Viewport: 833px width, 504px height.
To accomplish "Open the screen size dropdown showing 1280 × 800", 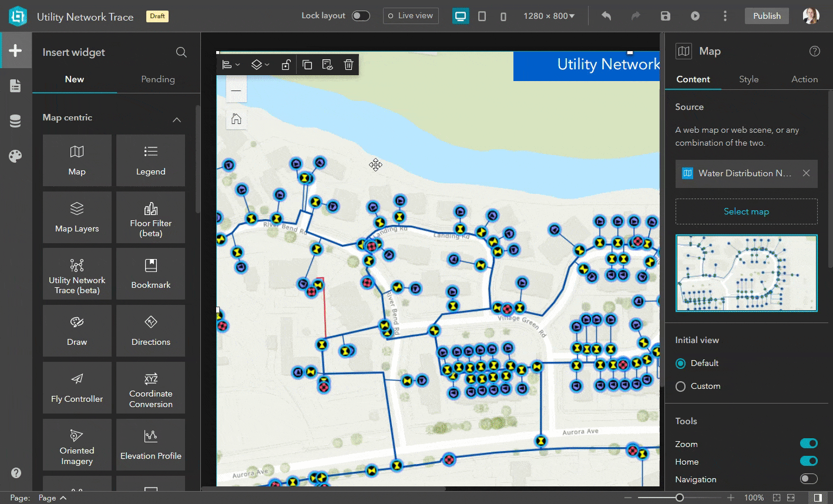I will pyautogui.click(x=548, y=16).
